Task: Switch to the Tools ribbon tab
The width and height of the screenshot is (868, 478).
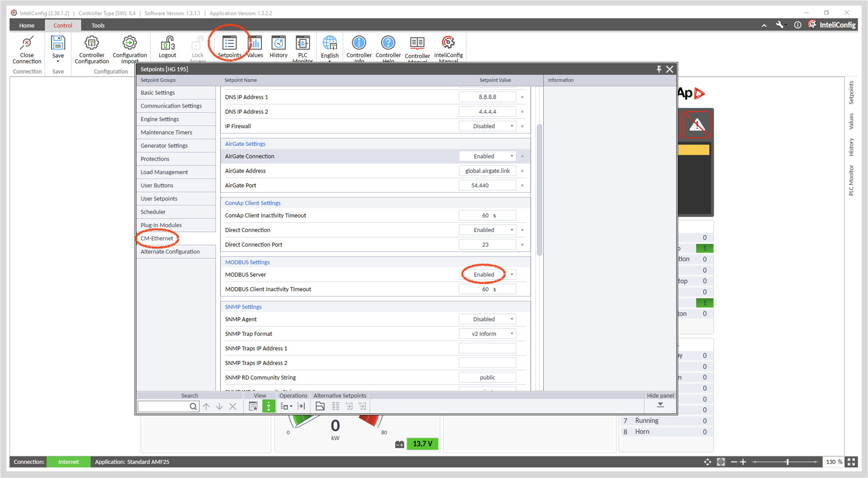Action: tap(98, 25)
